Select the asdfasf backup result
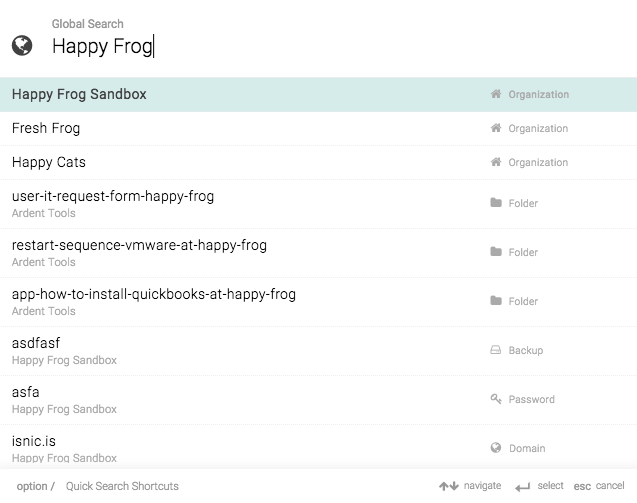 coord(318,351)
